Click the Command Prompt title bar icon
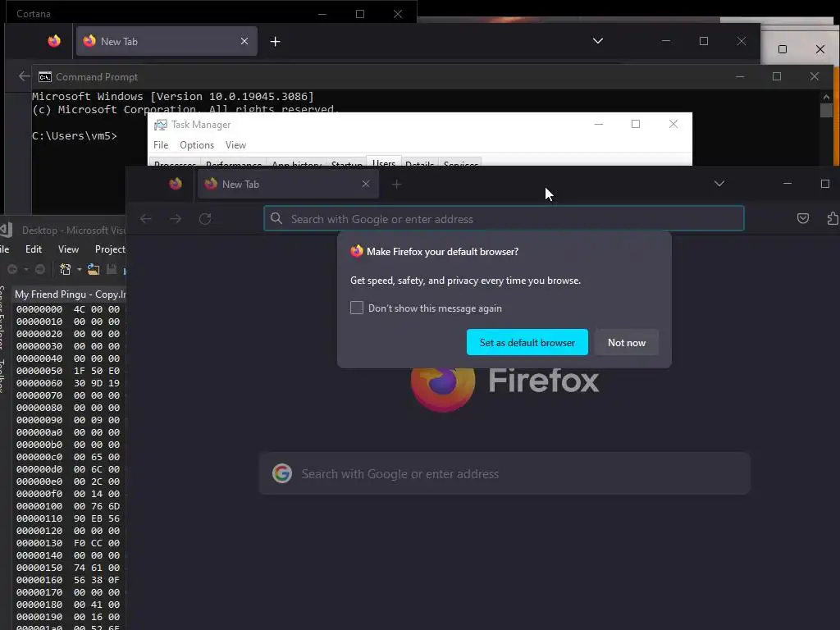 click(x=45, y=77)
